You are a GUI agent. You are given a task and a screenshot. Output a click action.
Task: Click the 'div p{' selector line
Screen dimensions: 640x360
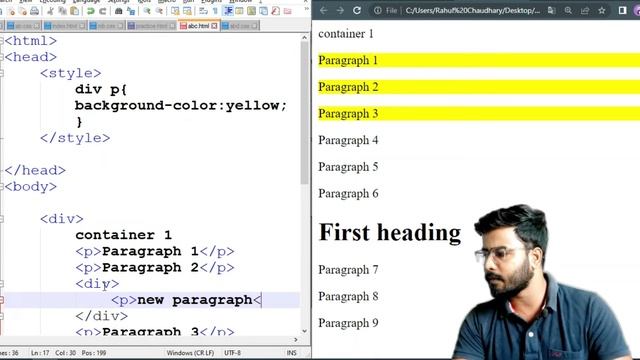pyautogui.click(x=101, y=89)
